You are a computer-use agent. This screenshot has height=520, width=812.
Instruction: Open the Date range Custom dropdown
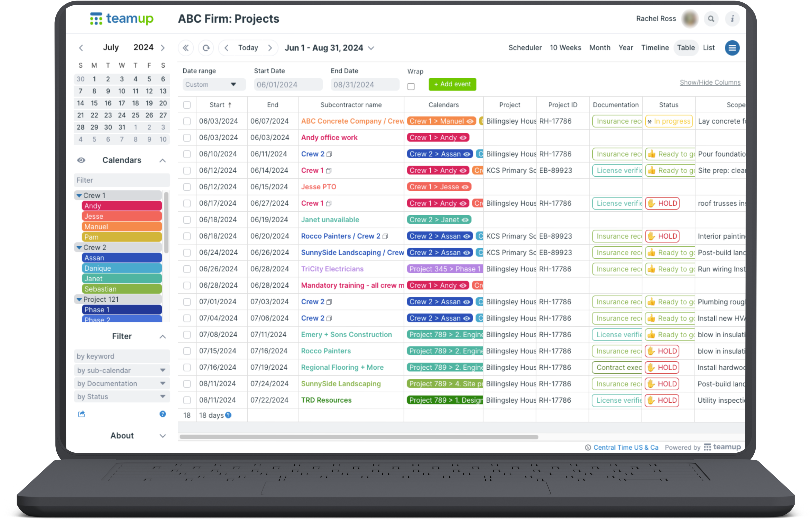[x=214, y=84]
